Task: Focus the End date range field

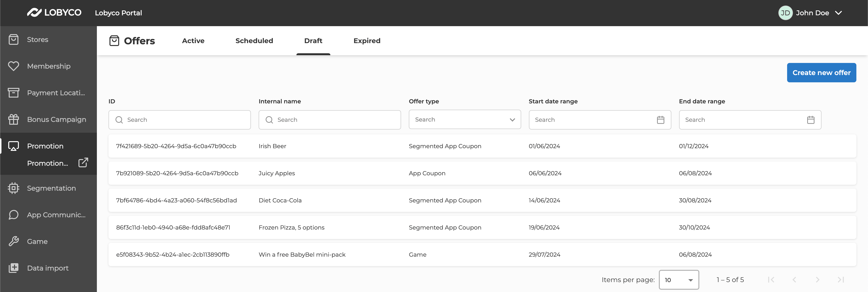Action: click(x=750, y=120)
